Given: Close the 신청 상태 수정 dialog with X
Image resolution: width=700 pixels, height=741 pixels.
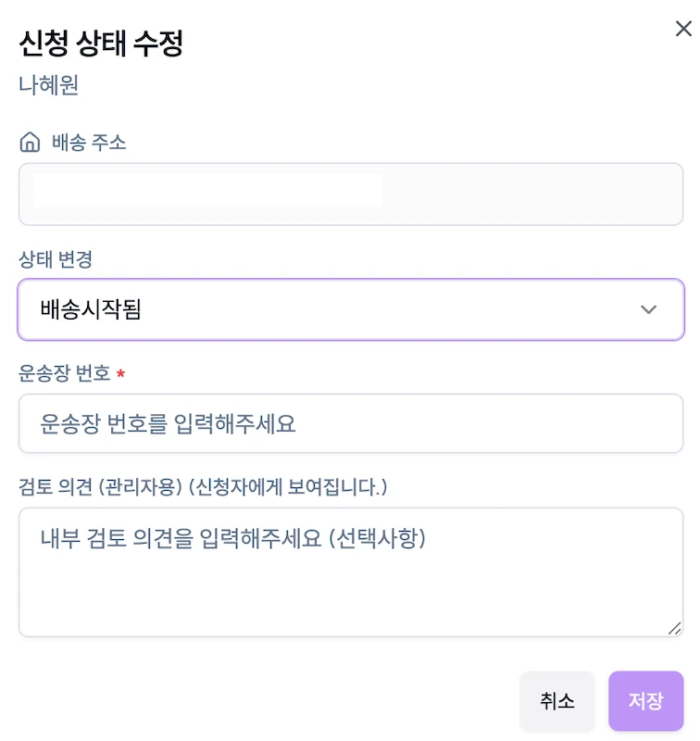Looking at the screenshot, I should click(683, 29).
